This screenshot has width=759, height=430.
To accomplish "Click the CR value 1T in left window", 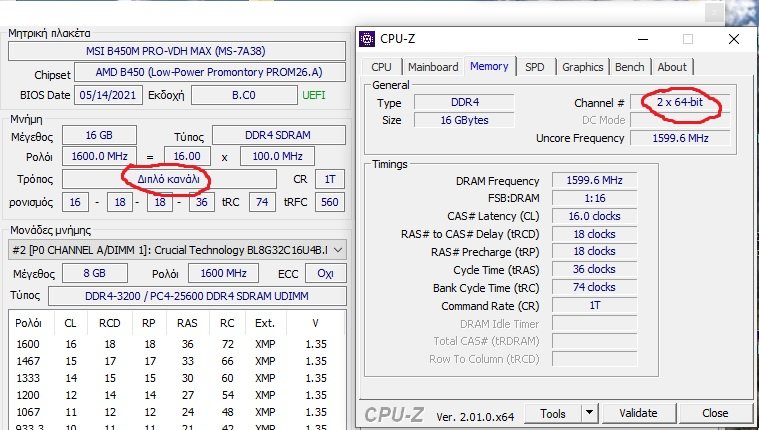I will (x=330, y=179).
